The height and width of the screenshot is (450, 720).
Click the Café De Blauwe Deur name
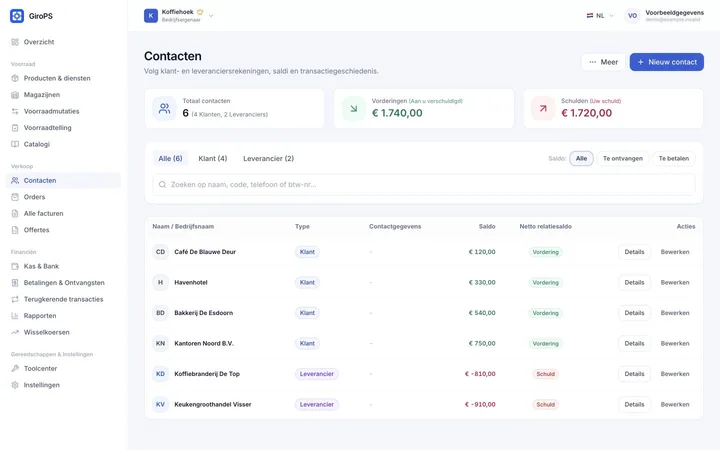tap(205, 252)
